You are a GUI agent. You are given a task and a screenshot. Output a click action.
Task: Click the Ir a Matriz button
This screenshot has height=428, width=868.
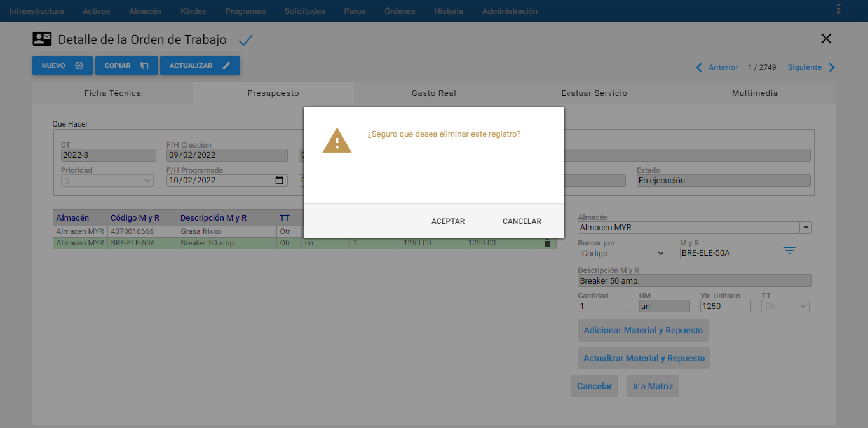[x=653, y=386]
